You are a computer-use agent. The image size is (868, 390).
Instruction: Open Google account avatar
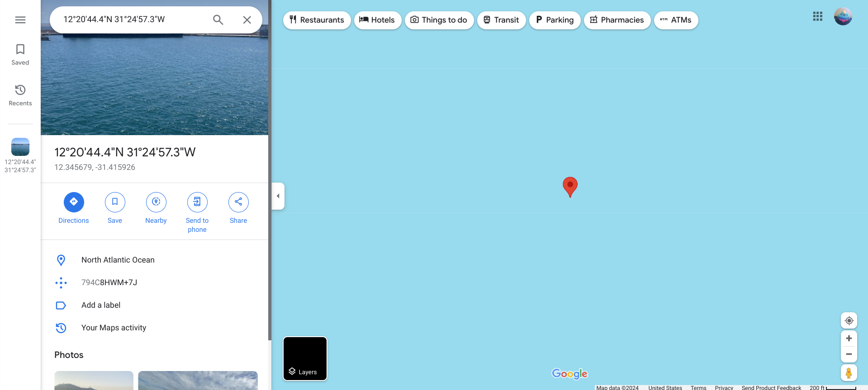pos(843,17)
